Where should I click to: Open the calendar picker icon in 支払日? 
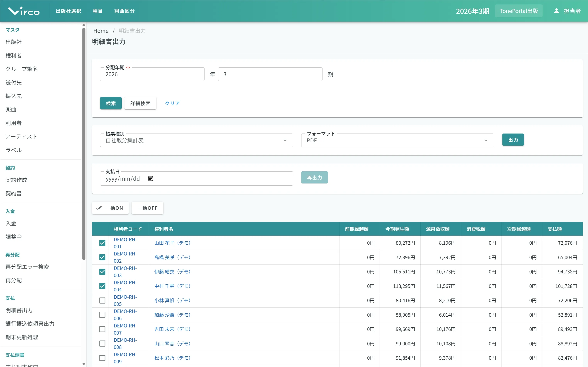pyautogui.click(x=151, y=179)
